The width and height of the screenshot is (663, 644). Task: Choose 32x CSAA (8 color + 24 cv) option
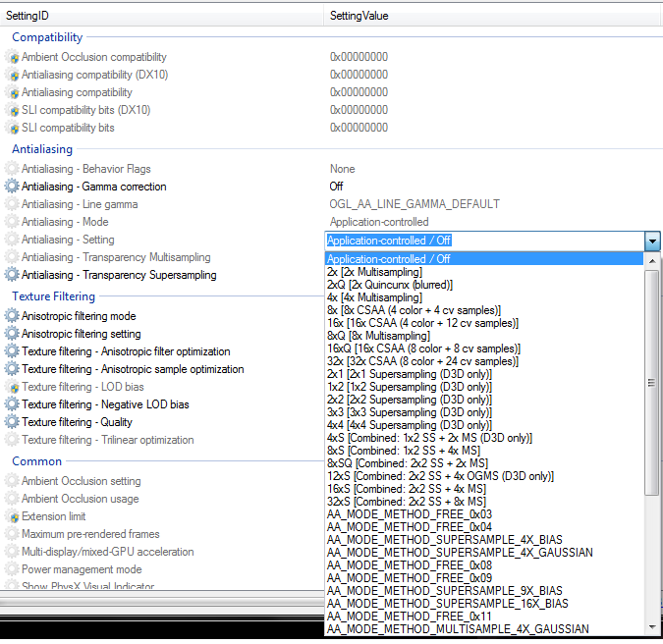pos(484,361)
